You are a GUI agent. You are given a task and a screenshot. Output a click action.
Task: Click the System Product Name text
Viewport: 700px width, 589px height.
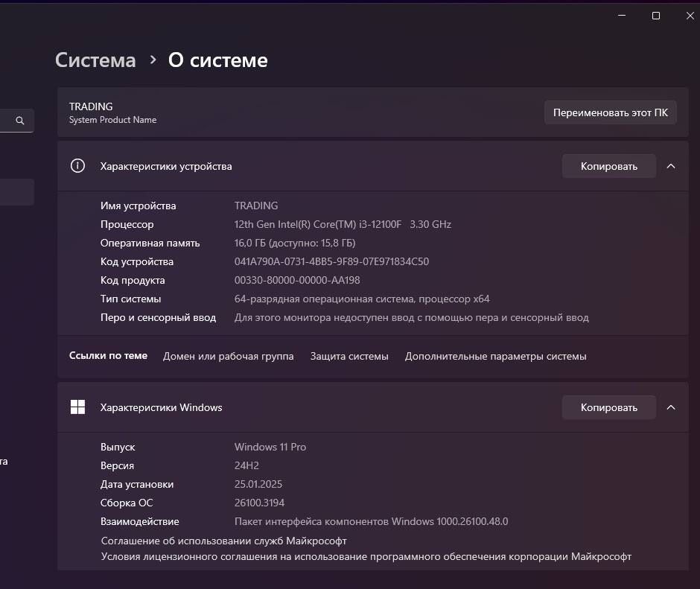[113, 120]
